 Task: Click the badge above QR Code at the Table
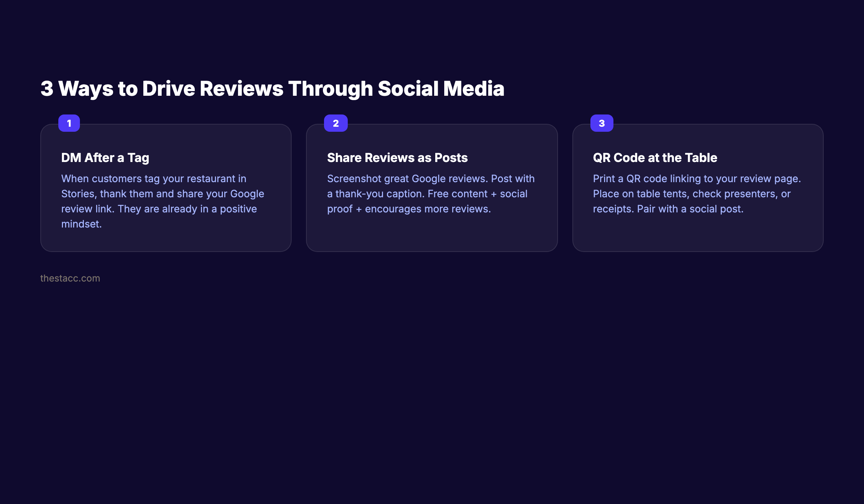601,123
